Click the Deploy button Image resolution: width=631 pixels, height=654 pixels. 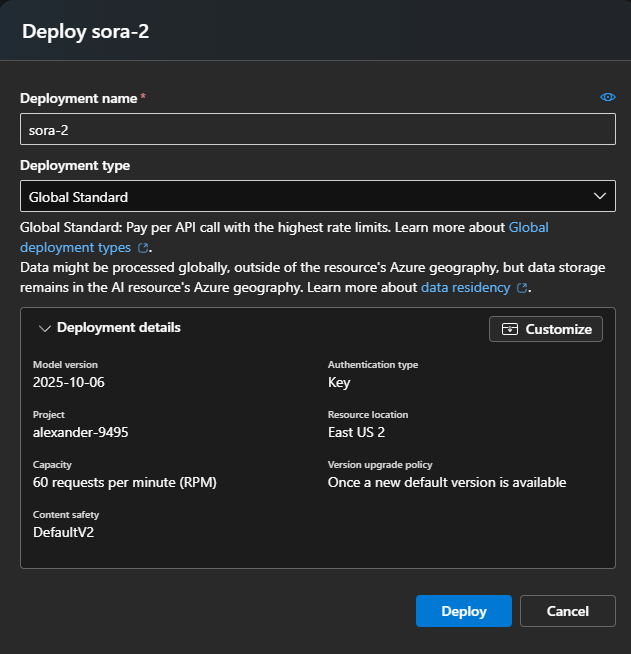tap(464, 611)
